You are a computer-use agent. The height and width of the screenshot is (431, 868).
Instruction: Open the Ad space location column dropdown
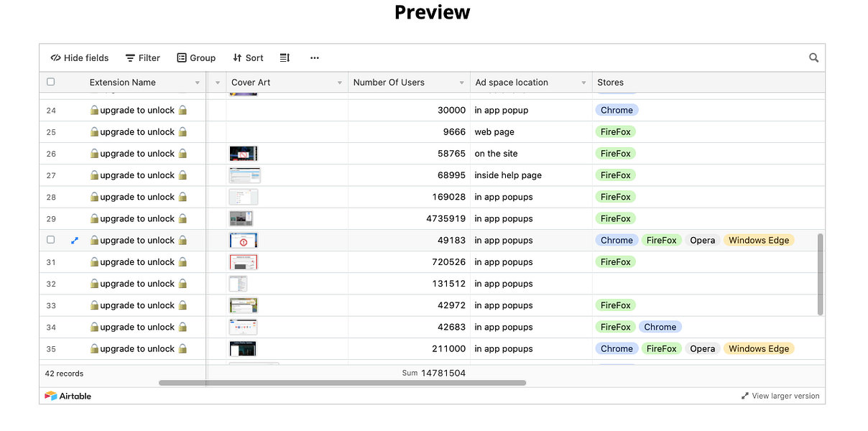pyautogui.click(x=584, y=83)
